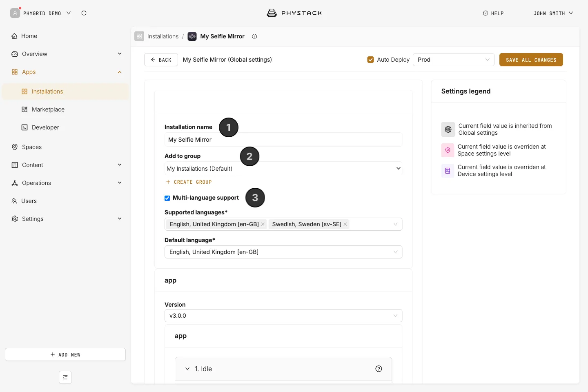Open the Version v3.0.0 dropdown
Viewport: 588px width, 392px height.
tap(283, 316)
